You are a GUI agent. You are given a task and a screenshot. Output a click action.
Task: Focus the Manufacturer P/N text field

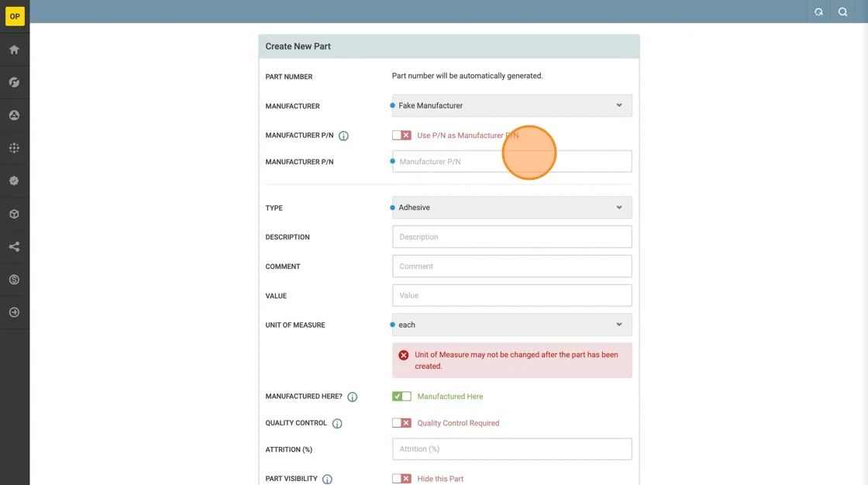click(511, 161)
